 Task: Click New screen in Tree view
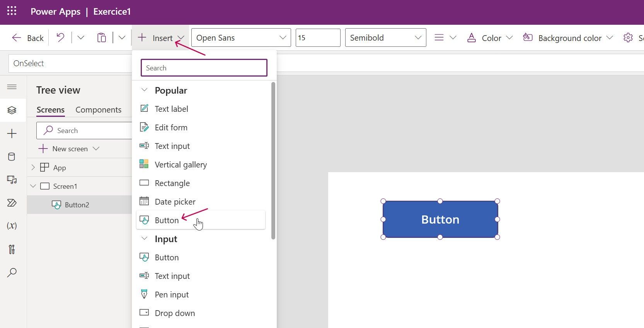click(69, 149)
